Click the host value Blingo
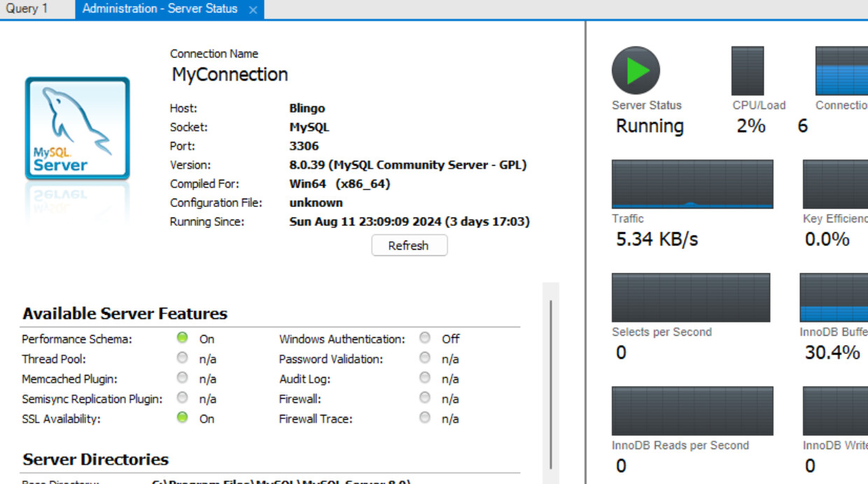Viewport: 868px width, 484px height. (x=307, y=108)
